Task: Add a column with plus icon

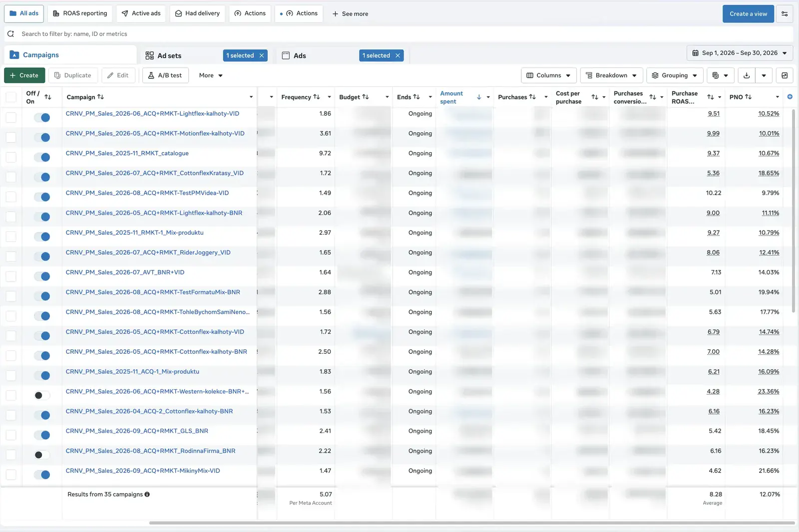Action: click(790, 97)
